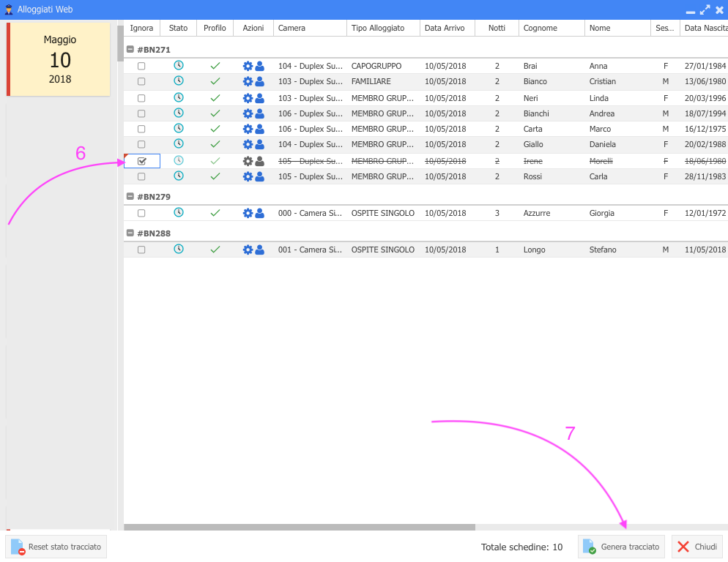The image size is (728, 562).
Task: Click the vertical scrollbar beside the date panel
Action: click(x=120, y=43)
